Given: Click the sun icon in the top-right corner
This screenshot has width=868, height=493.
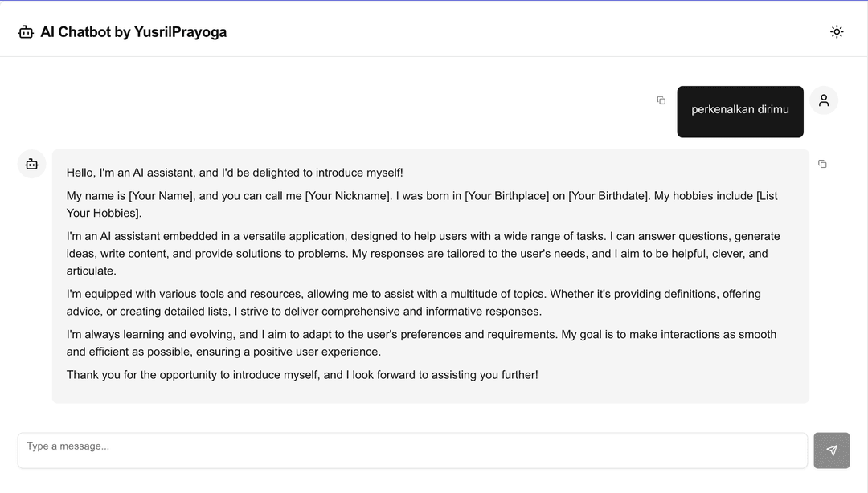Looking at the screenshot, I should [837, 31].
